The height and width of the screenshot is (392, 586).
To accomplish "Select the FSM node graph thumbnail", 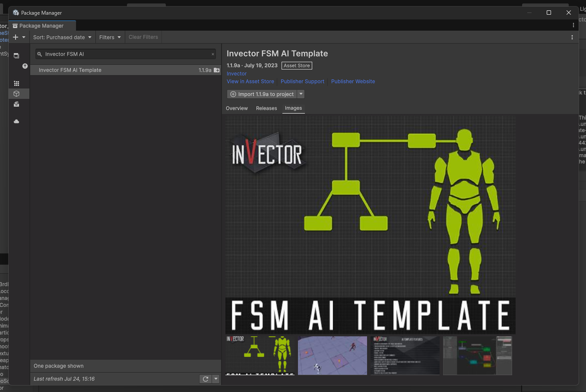I will [x=478, y=356].
